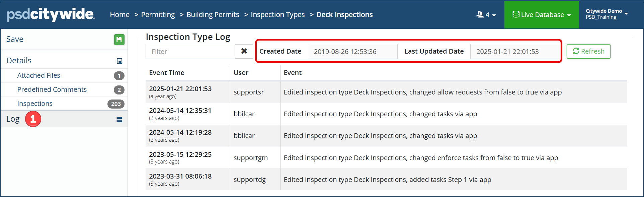This screenshot has width=644, height=197.
Task: Navigate to Home breadcrumb
Action: (x=120, y=15)
